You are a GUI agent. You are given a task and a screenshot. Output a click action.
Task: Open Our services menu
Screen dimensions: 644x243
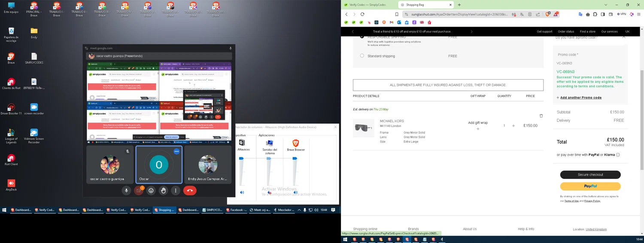coord(609,31)
